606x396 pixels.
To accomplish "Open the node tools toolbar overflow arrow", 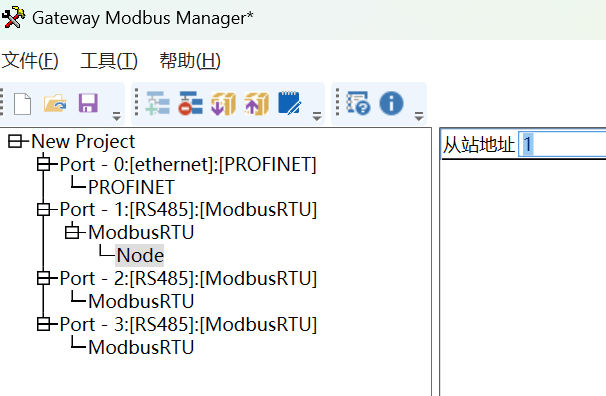I will 317,116.
